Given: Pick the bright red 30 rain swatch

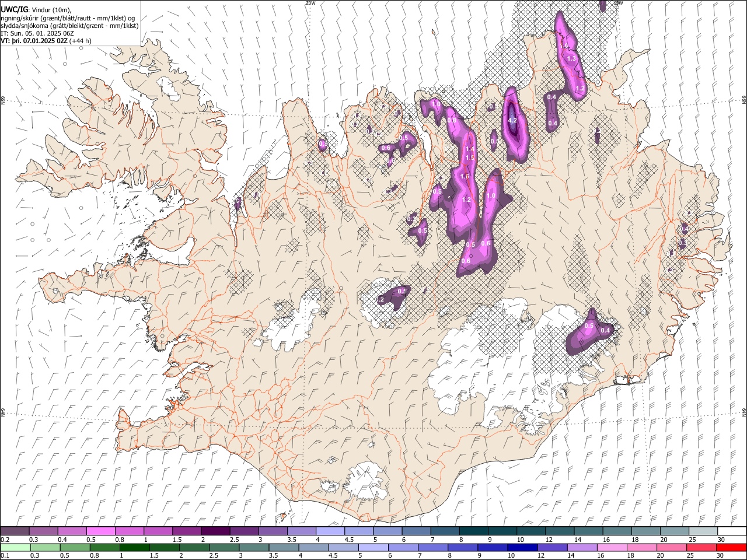Looking at the screenshot, I should [731, 547].
